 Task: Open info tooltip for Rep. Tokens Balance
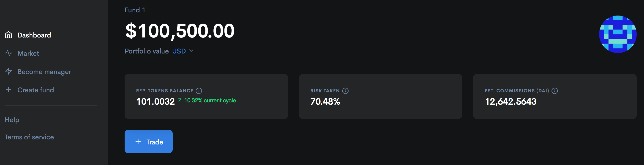click(x=199, y=91)
